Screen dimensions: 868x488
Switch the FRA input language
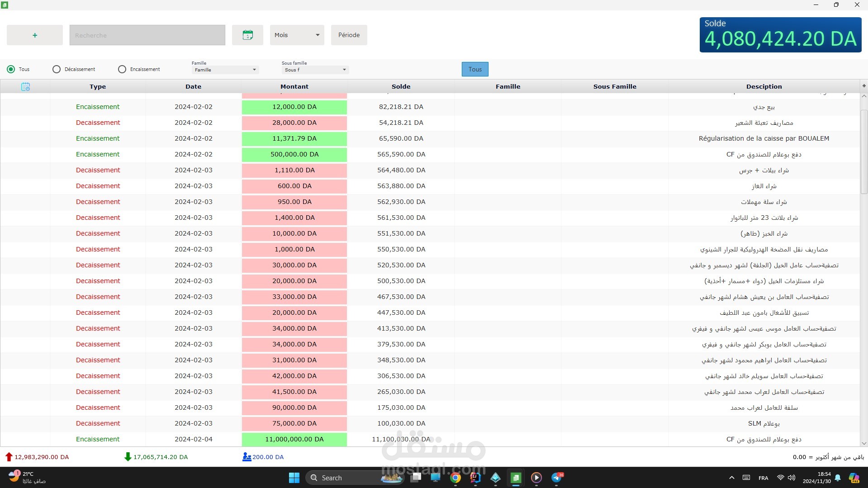pos(764,478)
